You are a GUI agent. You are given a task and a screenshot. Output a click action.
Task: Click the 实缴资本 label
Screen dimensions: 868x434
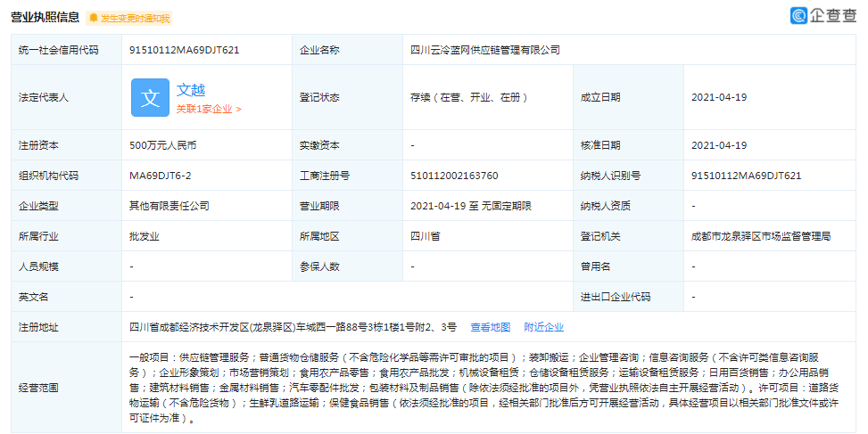(319, 145)
